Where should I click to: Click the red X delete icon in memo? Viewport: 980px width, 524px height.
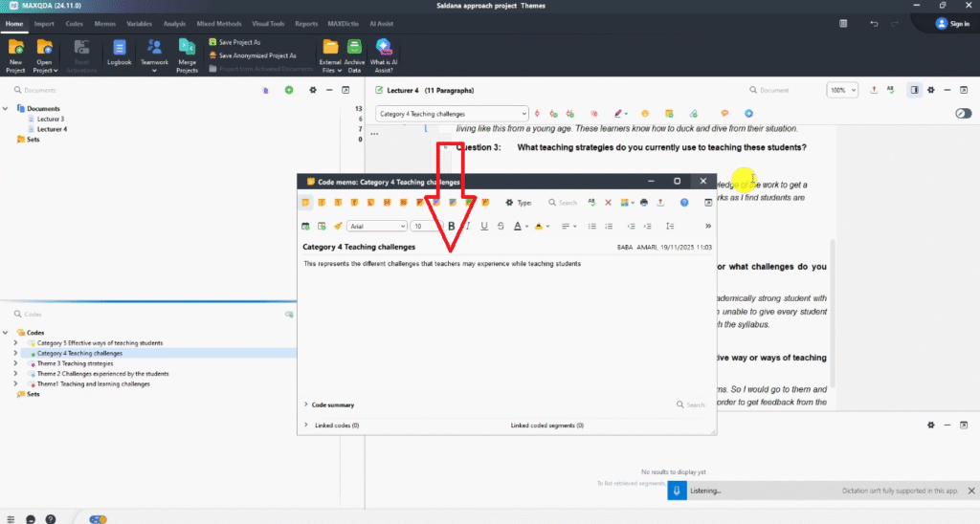(608, 202)
